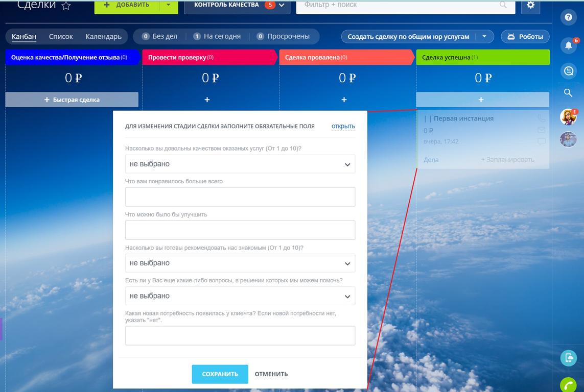Click Дела link on deal card

pos(431,160)
